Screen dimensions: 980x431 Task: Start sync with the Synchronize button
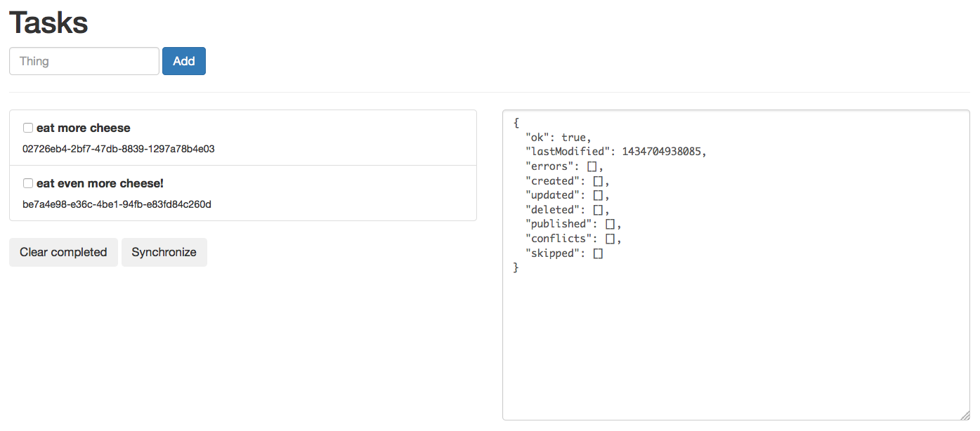tap(164, 252)
